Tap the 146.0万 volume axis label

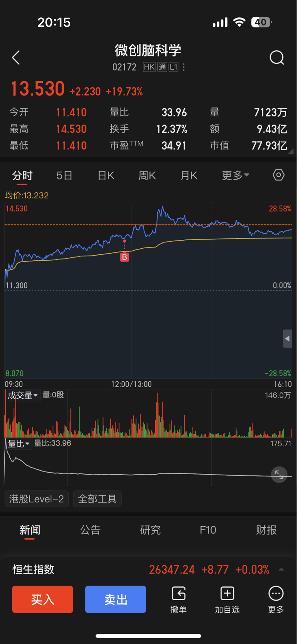pos(278,395)
